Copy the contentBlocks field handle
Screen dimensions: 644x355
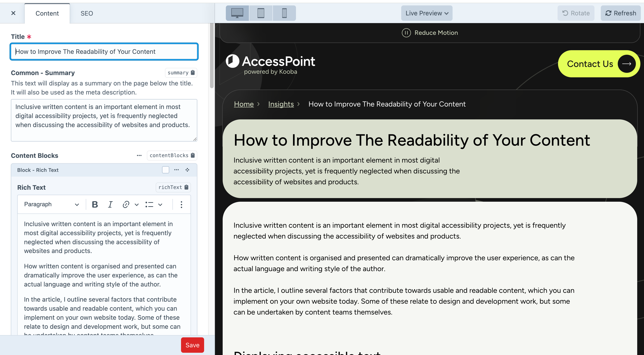(x=172, y=155)
